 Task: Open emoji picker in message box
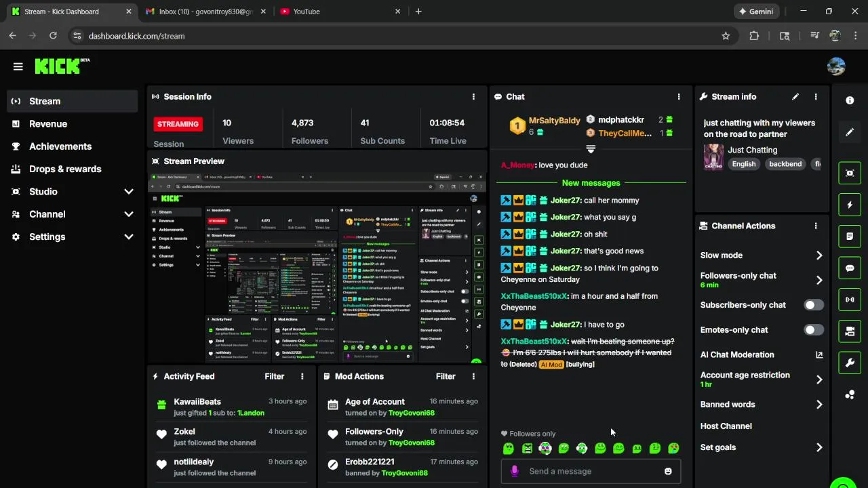pos(668,472)
